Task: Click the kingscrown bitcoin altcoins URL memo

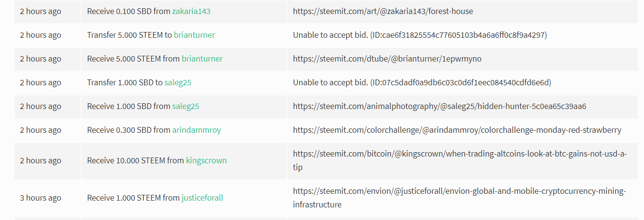Action: coord(460,160)
